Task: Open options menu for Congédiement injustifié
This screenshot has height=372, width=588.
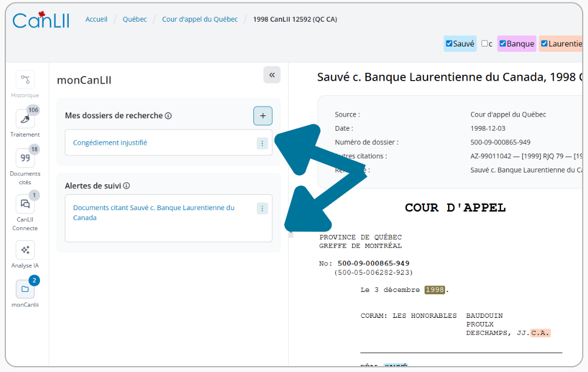Action: 262,143
